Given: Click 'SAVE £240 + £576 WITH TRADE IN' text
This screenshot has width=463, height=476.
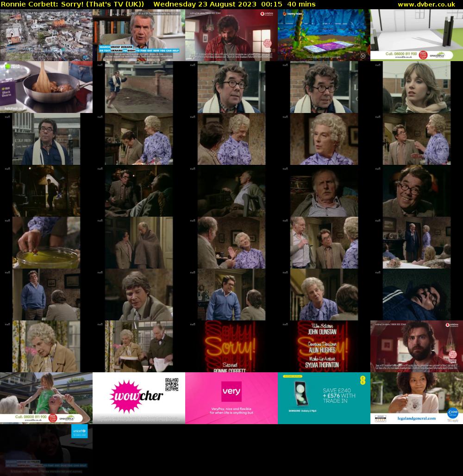Looking at the screenshot, I should coord(339,395).
